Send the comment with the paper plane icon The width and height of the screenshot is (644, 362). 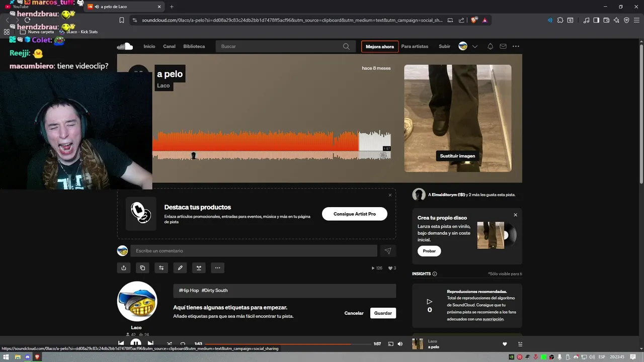coord(388,251)
